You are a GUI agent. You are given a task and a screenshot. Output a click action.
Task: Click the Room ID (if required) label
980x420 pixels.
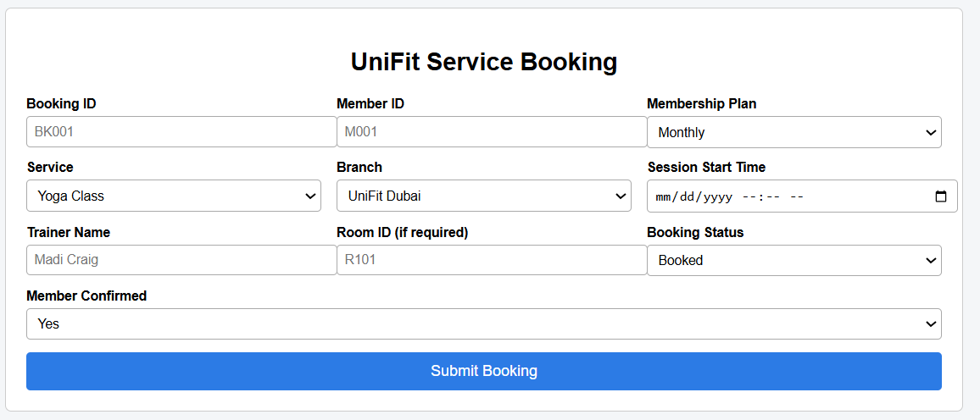point(402,232)
